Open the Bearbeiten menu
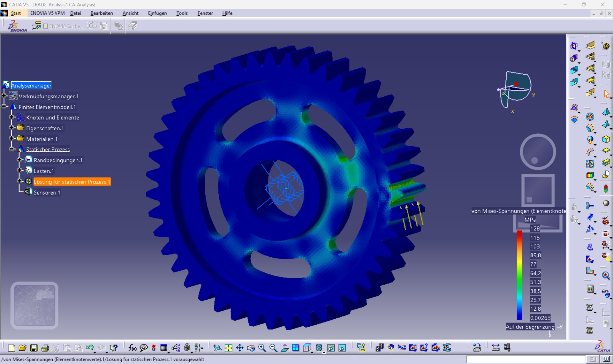 102,13
